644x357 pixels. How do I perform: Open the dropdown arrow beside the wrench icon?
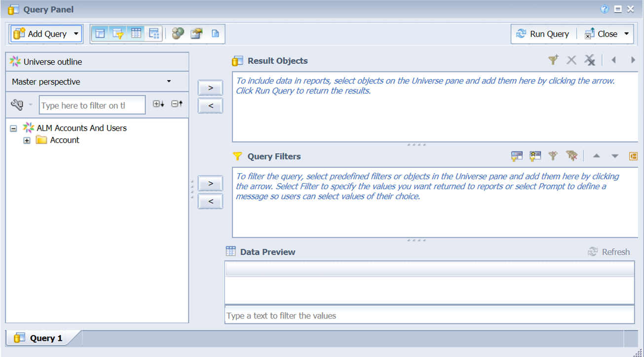[31, 105]
